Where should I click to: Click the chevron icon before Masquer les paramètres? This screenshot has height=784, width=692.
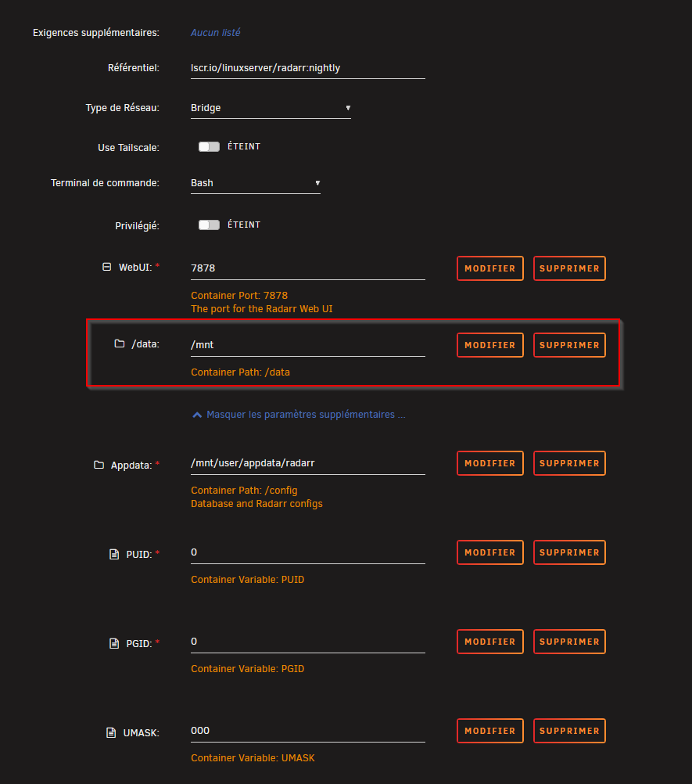197,415
